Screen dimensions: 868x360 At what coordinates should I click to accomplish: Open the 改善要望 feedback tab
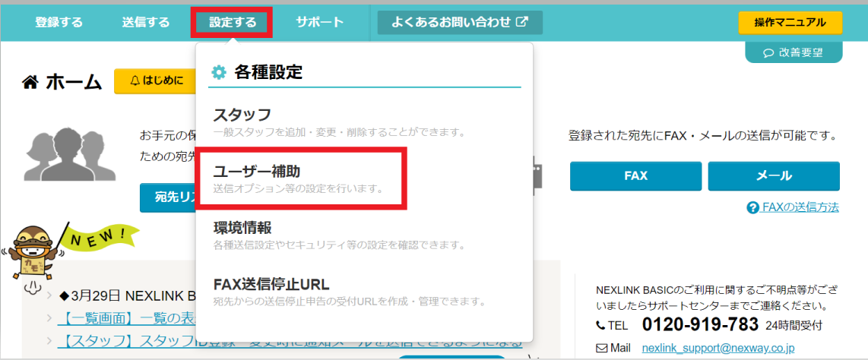click(794, 53)
